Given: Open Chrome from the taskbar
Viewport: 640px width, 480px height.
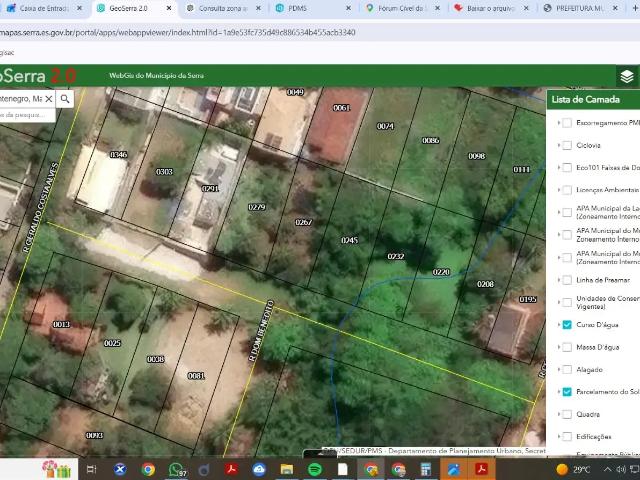Looking at the screenshot, I should [148, 469].
